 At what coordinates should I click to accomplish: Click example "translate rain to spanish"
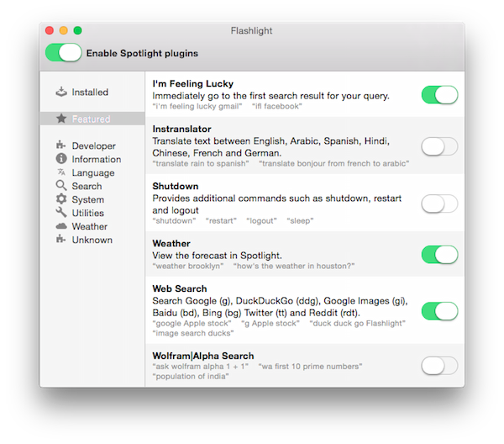pyautogui.click(x=201, y=163)
